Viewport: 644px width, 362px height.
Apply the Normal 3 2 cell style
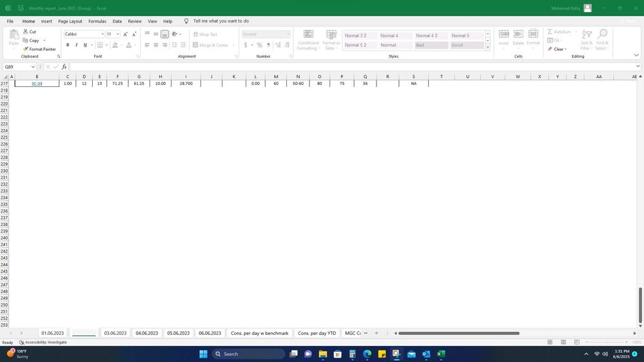pos(360,35)
